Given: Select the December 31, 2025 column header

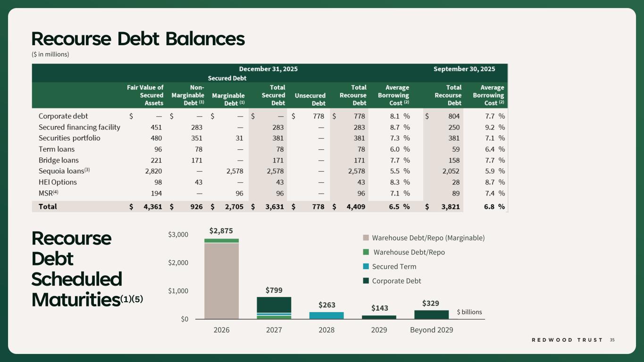Looking at the screenshot, I should tap(268, 69).
